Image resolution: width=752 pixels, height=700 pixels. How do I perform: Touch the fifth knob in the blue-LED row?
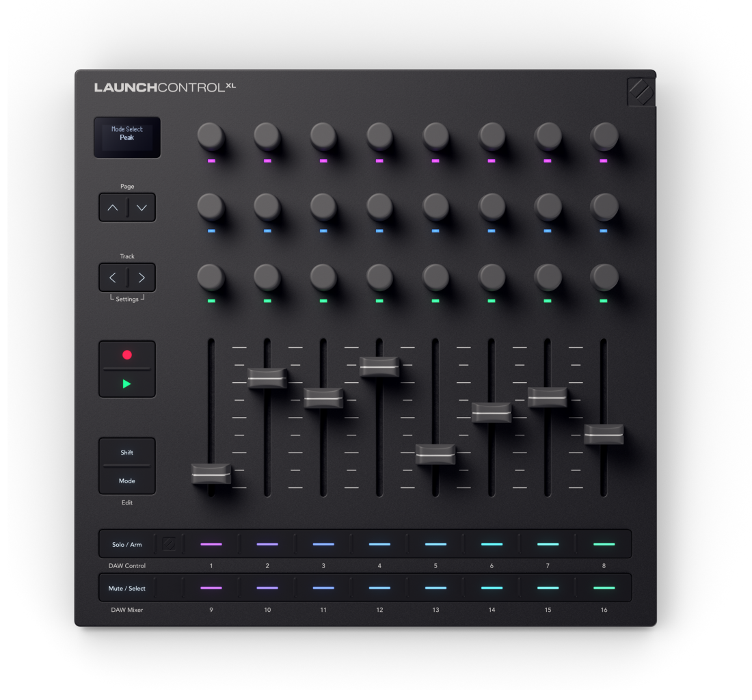pos(435,206)
